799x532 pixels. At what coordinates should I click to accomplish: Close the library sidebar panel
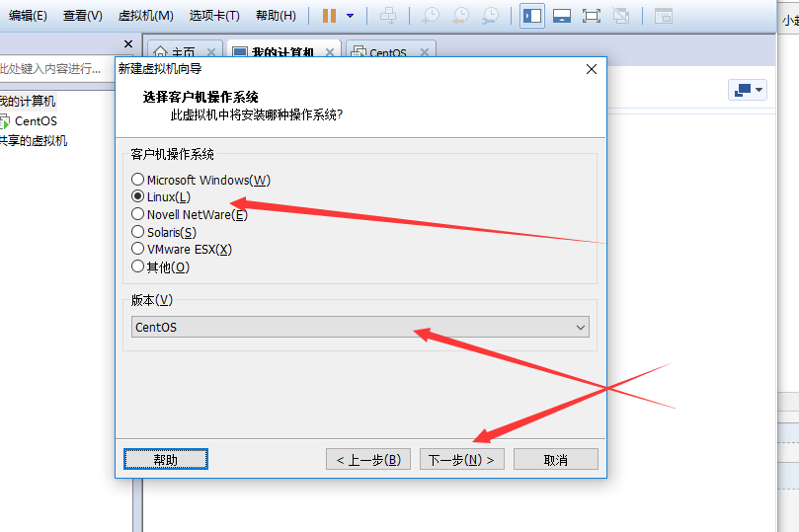[x=128, y=43]
